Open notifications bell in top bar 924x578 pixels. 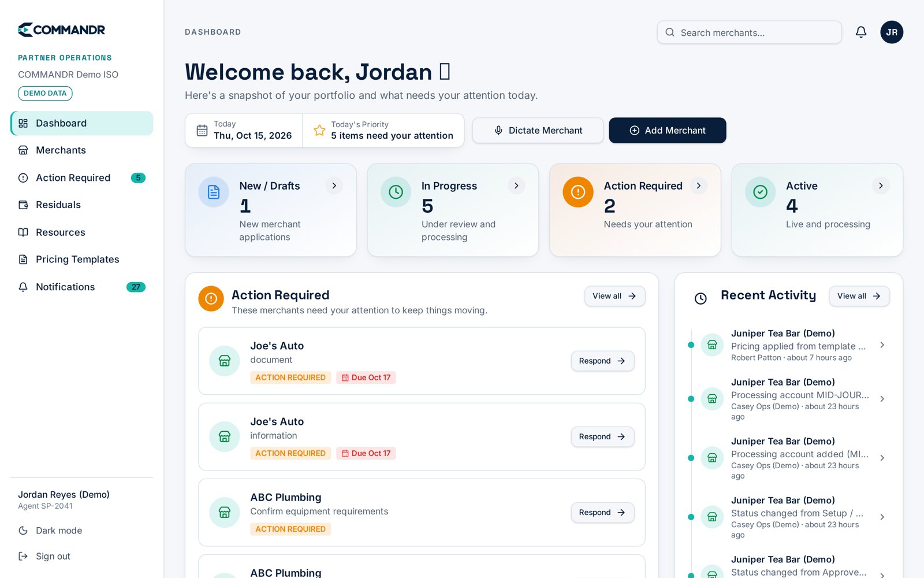coord(860,32)
